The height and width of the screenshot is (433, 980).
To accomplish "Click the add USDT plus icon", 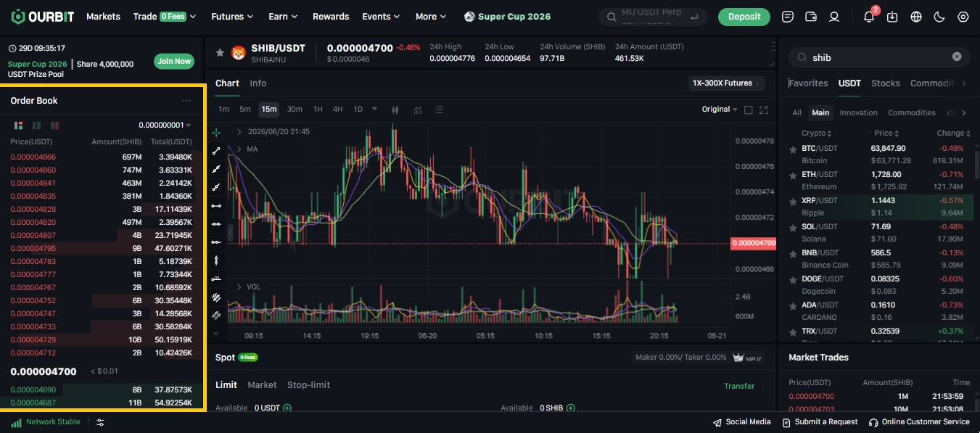I will [x=287, y=408].
